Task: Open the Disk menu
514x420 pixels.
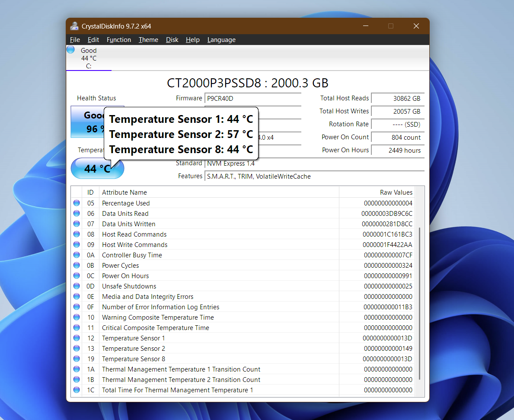Action: tap(172, 39)
